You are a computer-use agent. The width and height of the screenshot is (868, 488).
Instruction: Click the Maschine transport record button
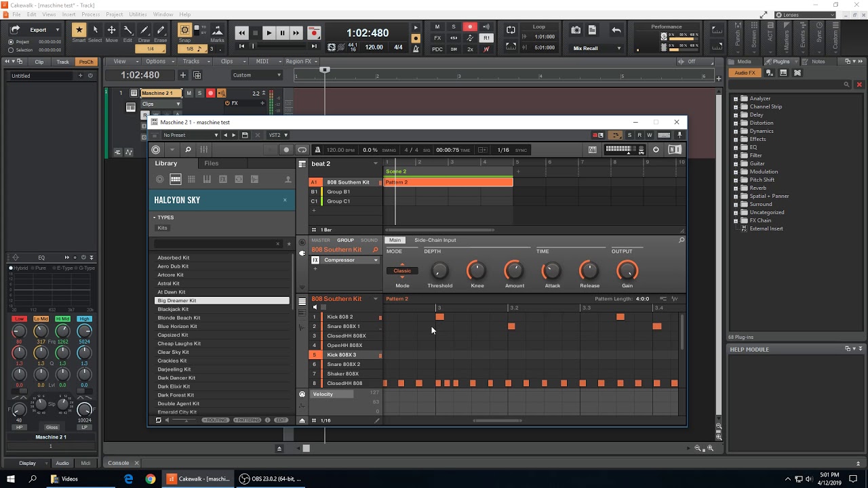click(286, 150)
